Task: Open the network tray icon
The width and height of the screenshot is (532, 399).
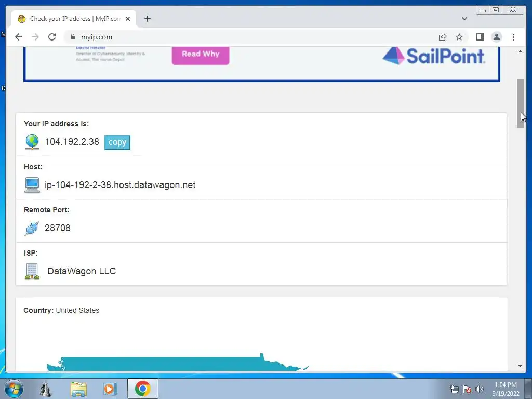Action: [x=454, y=389]
